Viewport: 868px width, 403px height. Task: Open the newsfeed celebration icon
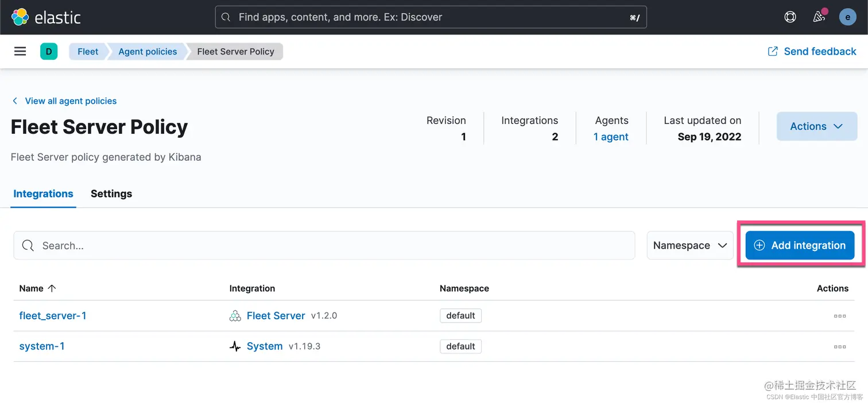819,17
